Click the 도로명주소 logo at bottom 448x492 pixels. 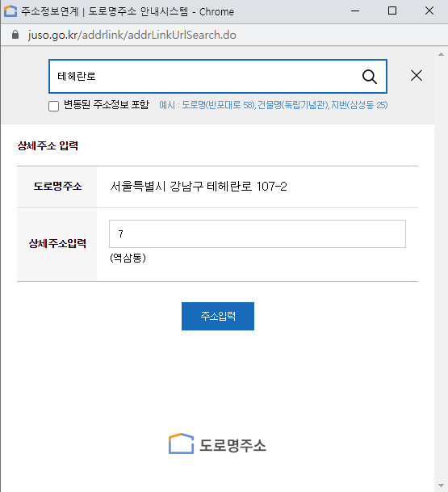point(217,444)
